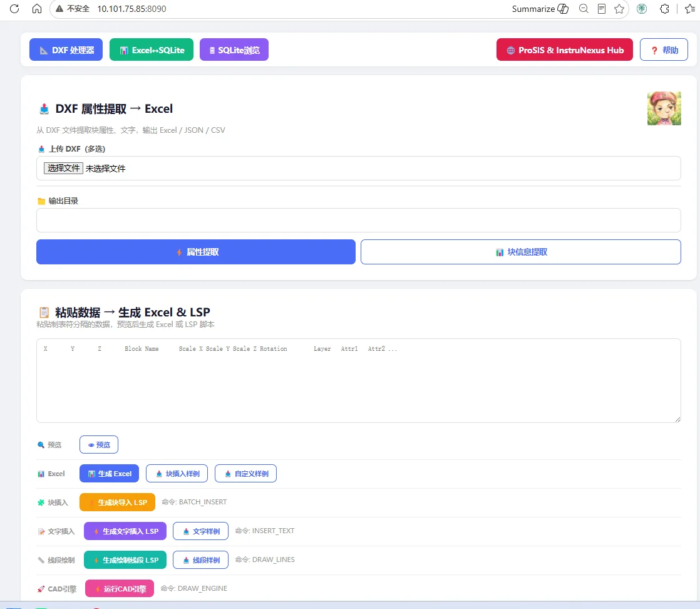Click the text area resize handle corner

tap(677, 419)
